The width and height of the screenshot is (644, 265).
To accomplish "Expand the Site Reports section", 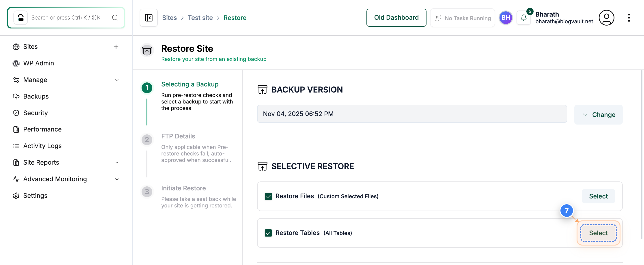I will tap(117, 162).
